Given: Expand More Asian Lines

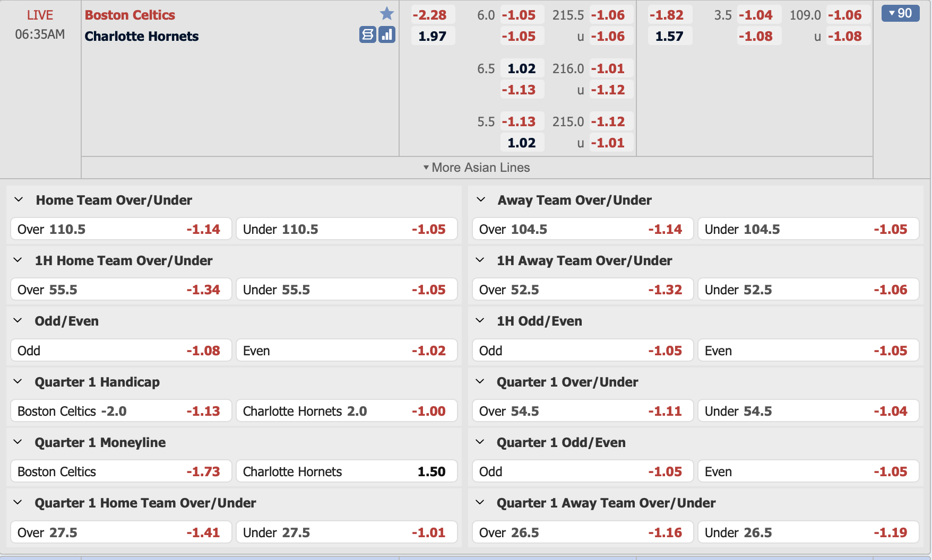Looking at the screenshot, I should [x=477, y=168].
